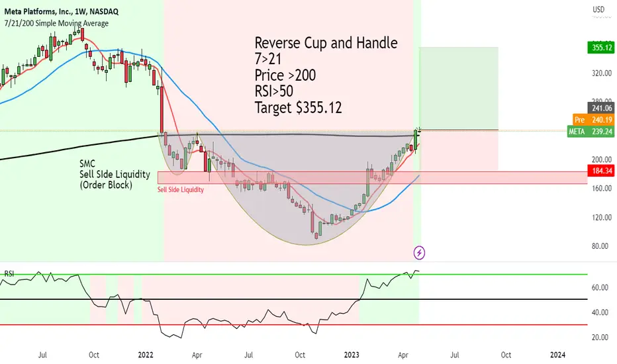
Task: Click the 160.00 price axis value
Action: (x=602, y=188)
